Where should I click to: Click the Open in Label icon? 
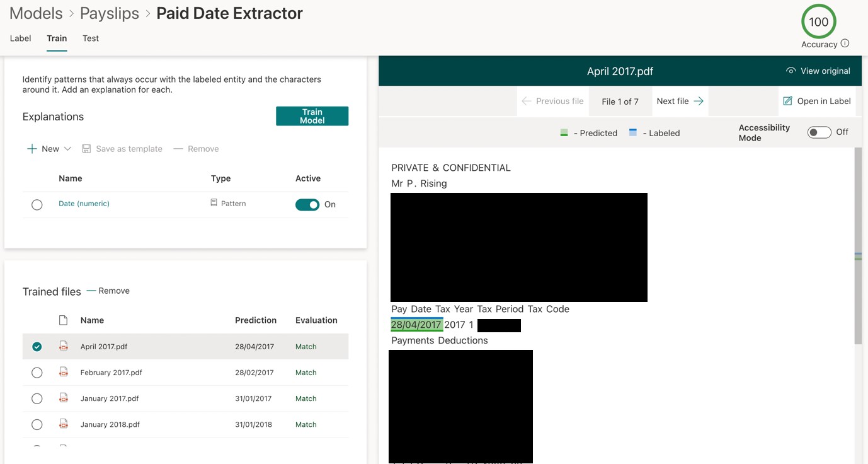pyautogui.click(x=787, y=101)
